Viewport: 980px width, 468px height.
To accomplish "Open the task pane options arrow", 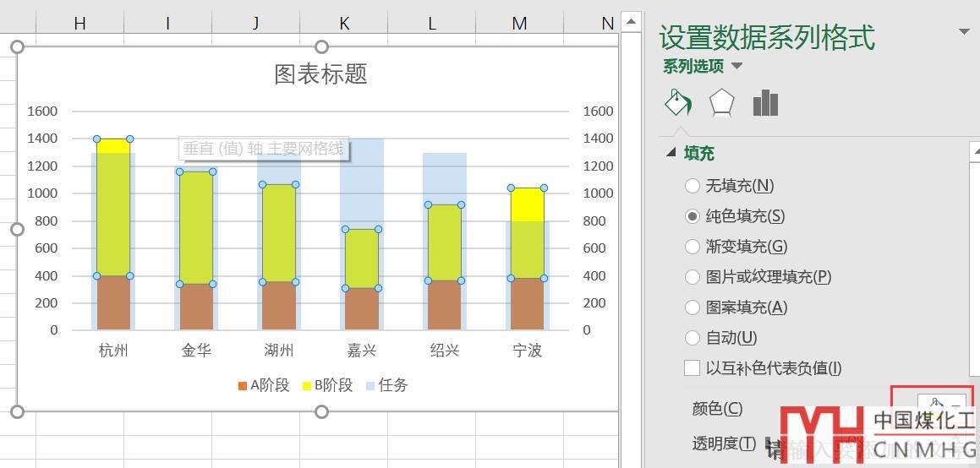I will point(963,32).
